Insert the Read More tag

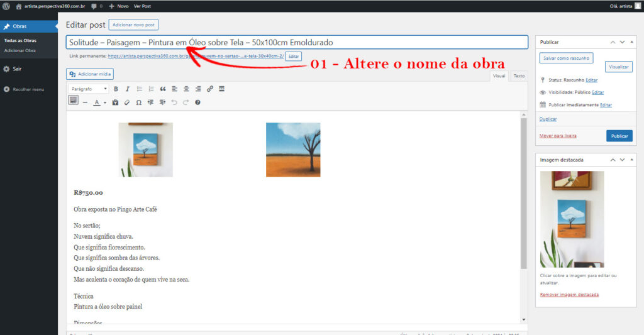point(222,89)
